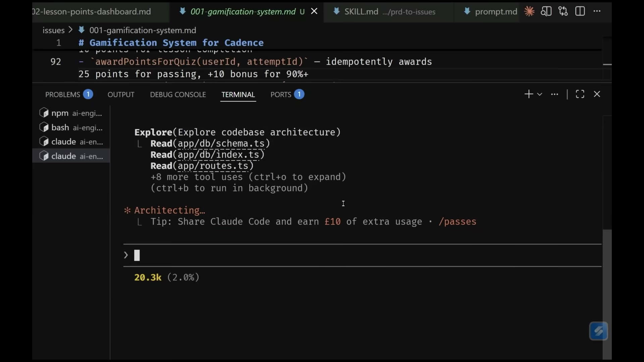644x362 pixels.
Task: Close the 001-gamification-system.md tab
Action: [x=314, y=11]
